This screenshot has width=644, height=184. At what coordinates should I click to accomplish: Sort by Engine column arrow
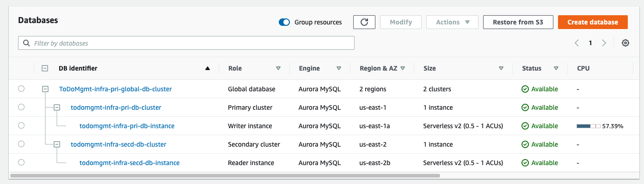click(339, 68)
